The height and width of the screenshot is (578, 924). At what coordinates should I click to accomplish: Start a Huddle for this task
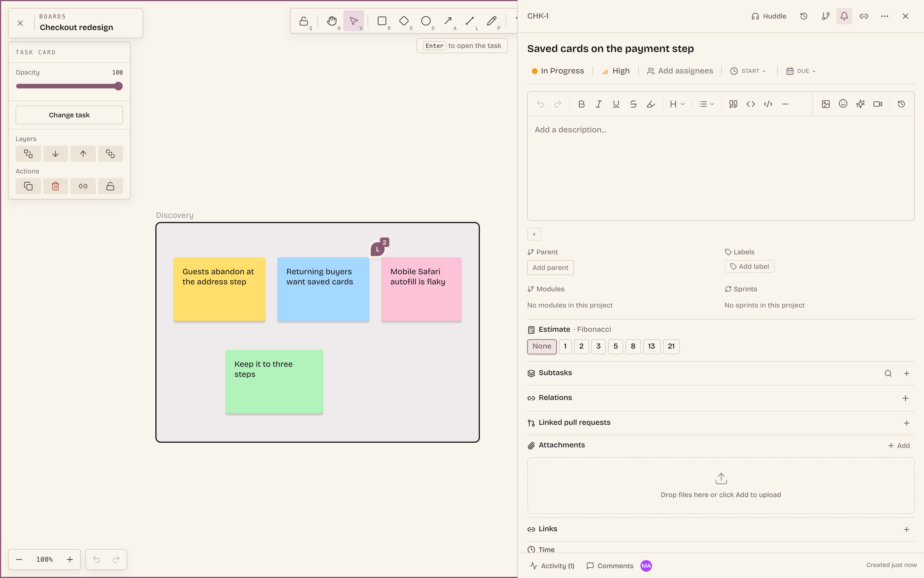coord(769,16)
